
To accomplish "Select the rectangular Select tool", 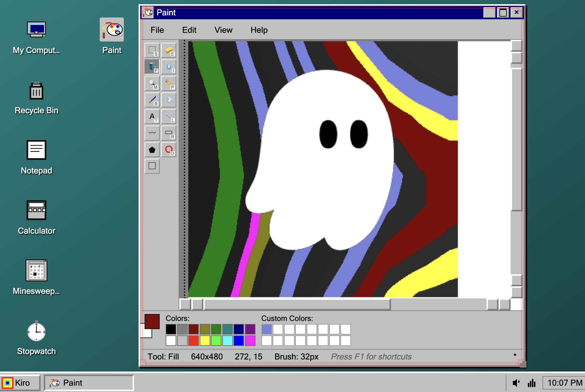I will pyautogui.click(x=152, y=50).
